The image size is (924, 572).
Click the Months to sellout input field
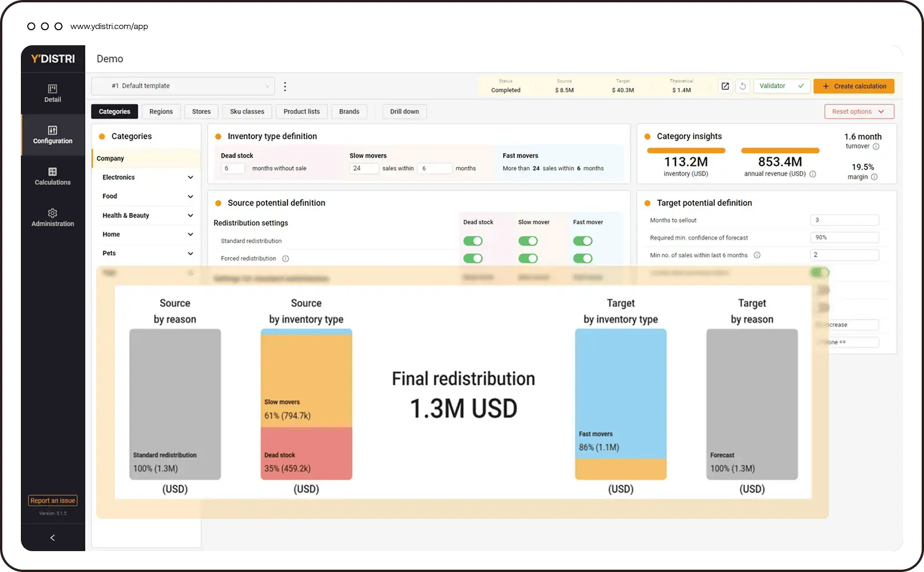tap(844, 220)
